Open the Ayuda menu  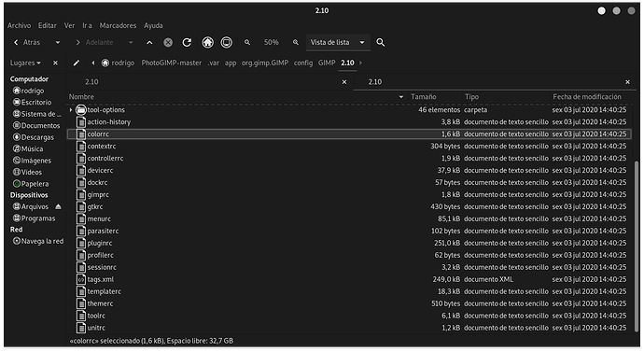(x=153, y=25)
